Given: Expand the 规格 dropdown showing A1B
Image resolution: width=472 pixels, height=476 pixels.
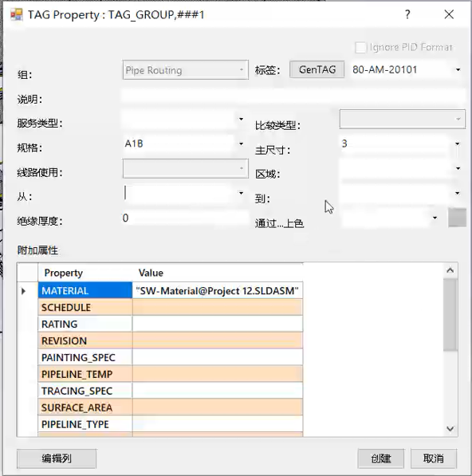Looking at the screenshot, I should click(241, 144).
